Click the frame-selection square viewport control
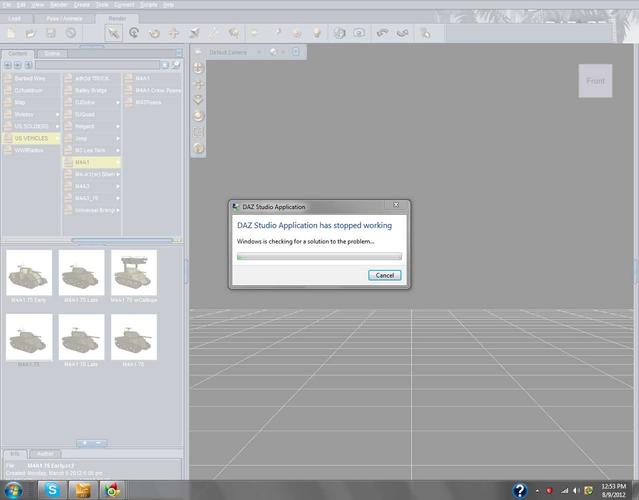This screenshot has width=639, height=500. coord(198,132)
